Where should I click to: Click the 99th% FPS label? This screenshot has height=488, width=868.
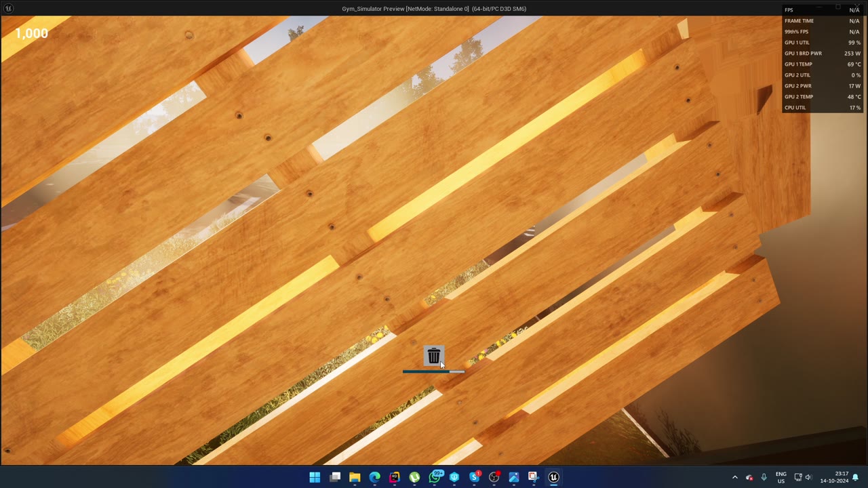pyautogui.click(x=796, y=32)
